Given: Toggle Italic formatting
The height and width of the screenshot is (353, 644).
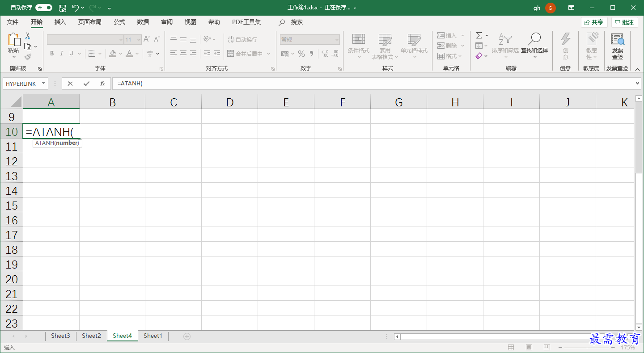Looking at the screenshot, I should pyautogui.click(x=62, y=54).
